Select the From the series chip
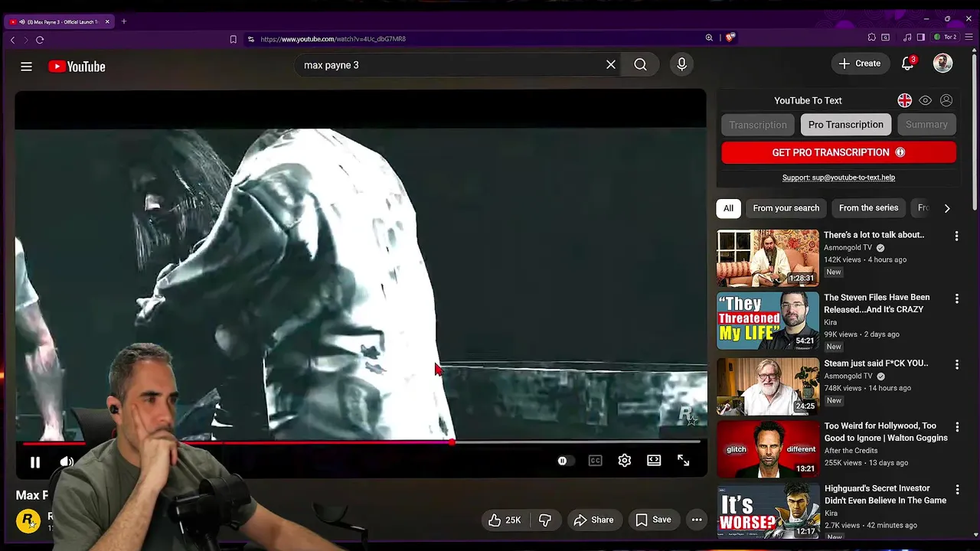Image resolution: width=980 pixels, height=551 pixels. pos(868,208)
